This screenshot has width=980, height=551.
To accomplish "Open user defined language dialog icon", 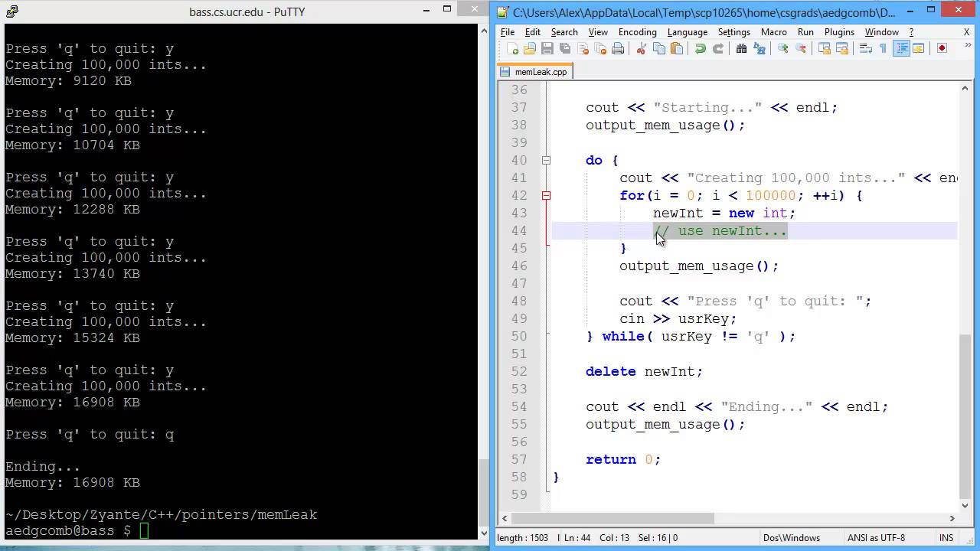I will pyautogui.click(x=919, y=48).
